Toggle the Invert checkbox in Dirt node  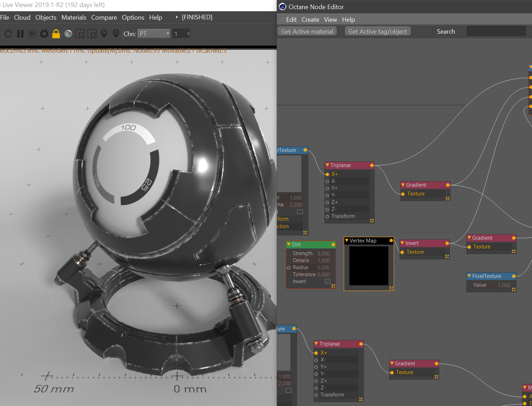328,281
